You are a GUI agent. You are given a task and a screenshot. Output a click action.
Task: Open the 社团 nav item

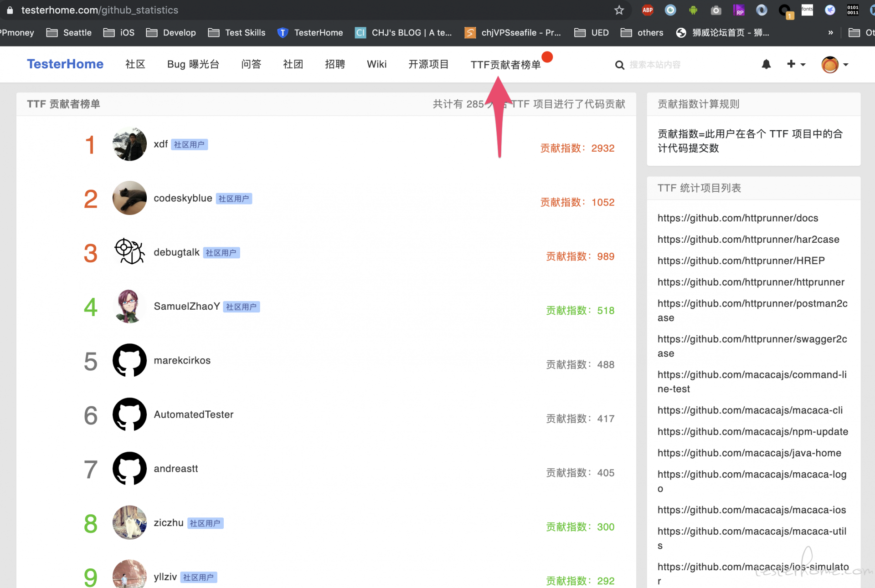tap(293, 64)
